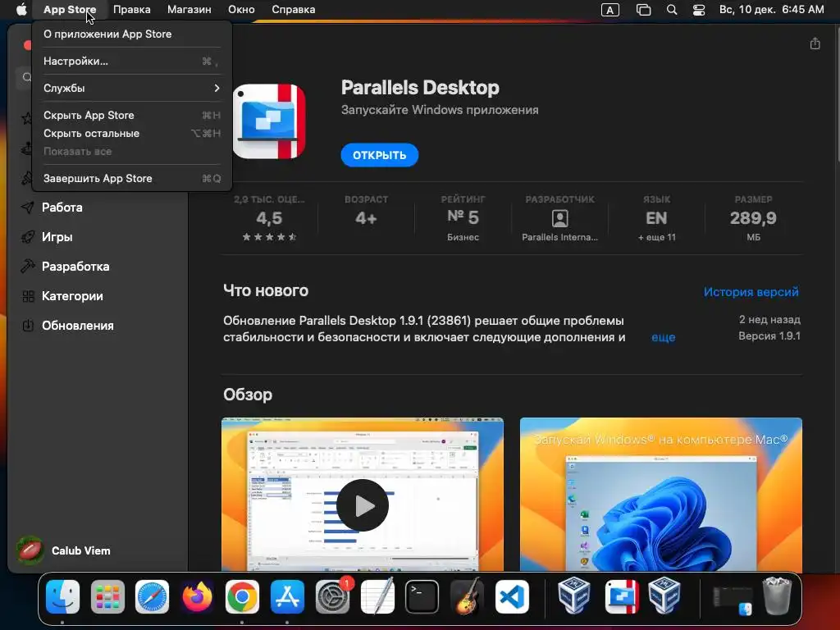Open the Windows on Mac preview screenshot
This screenshot has width=840, height=630.
[x=660, y=494]
